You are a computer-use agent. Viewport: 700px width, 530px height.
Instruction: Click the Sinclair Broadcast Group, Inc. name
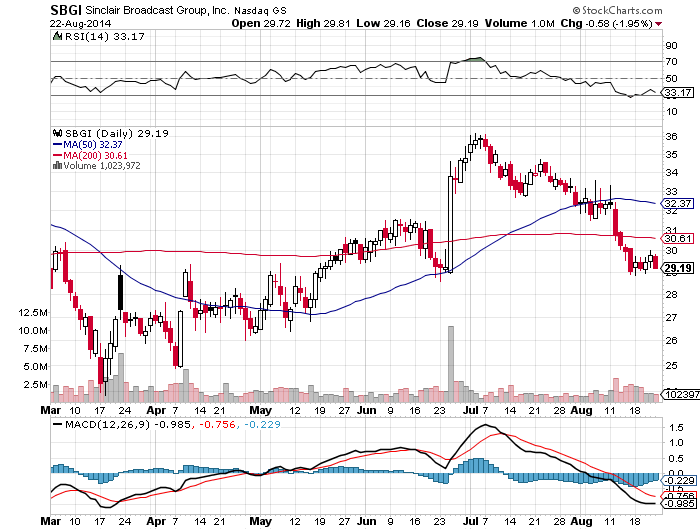157,10
